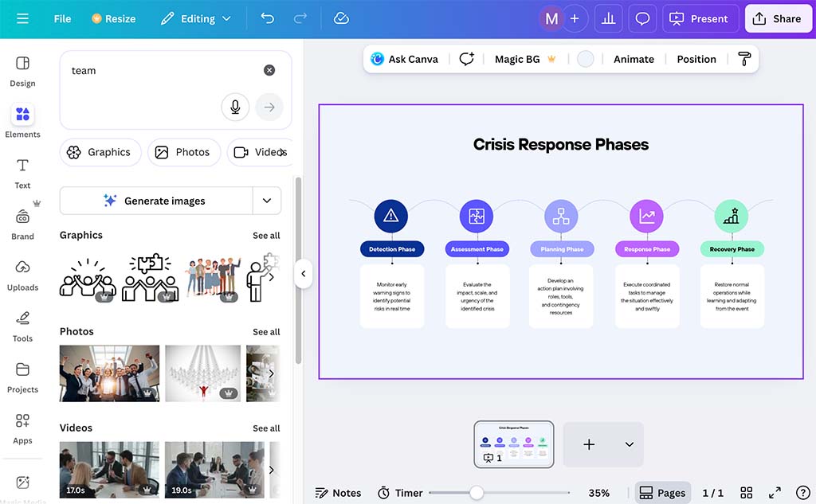Viewport: 816px width, 504px height.
Task: See all Graphics results
Action: pyautogui.click(x=266, y=235)
